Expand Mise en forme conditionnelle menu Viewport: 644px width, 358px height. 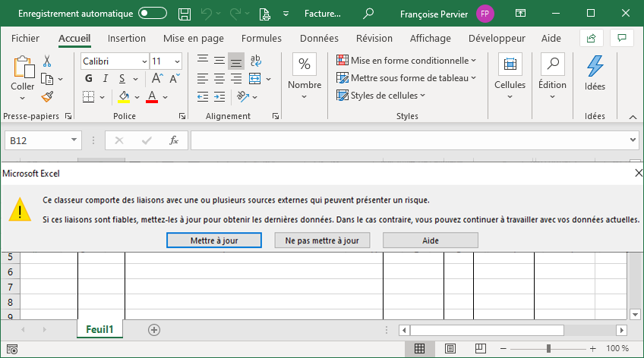tap(406, 61)
